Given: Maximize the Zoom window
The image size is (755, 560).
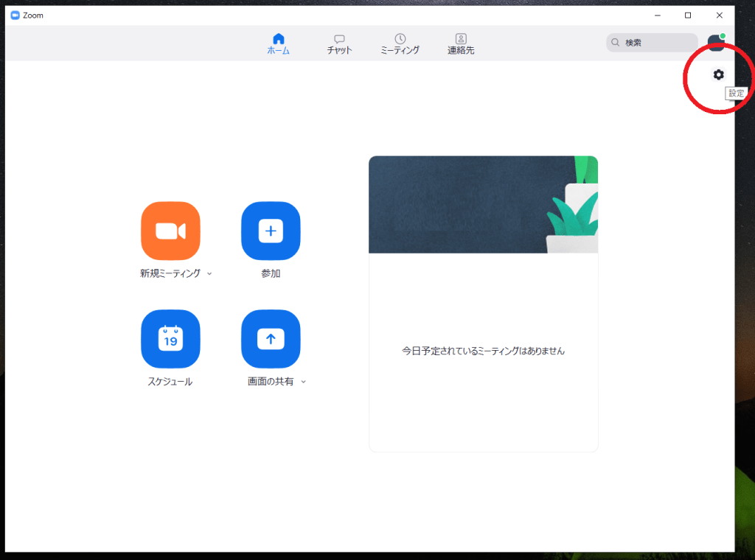Looking at the screenshot, I should (x=688, y=15).
